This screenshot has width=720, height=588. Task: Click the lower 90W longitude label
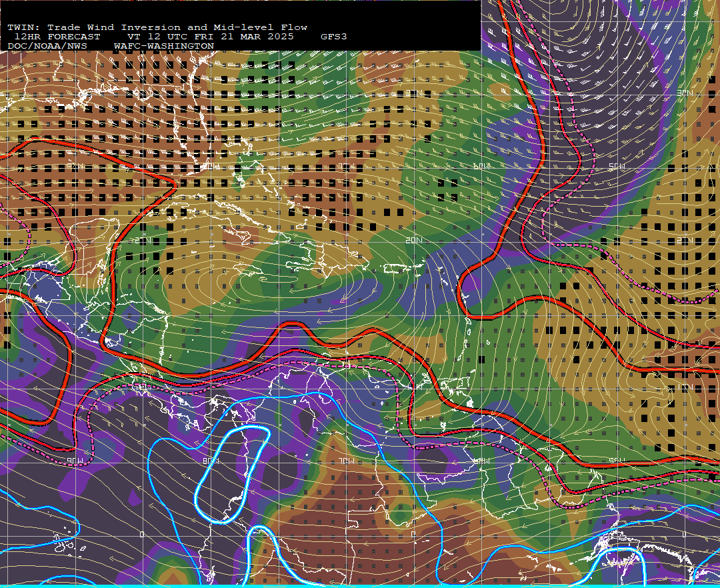[x=75, y=461]
